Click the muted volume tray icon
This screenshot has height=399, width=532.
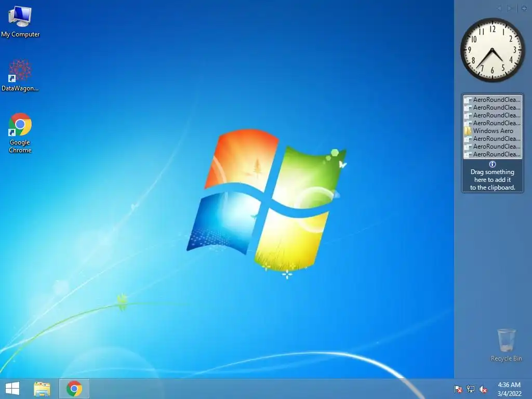pyautogui.click(x=483, y=389)
